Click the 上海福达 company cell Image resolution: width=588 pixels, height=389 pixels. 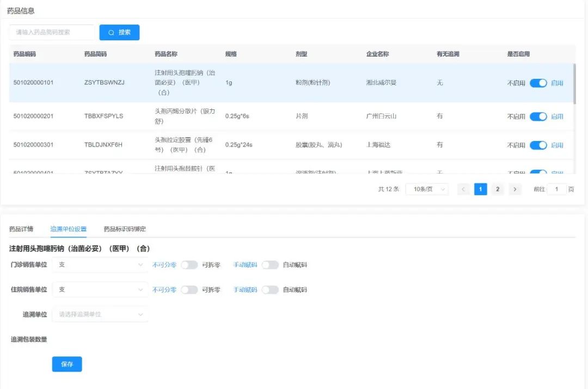[378, 145]
